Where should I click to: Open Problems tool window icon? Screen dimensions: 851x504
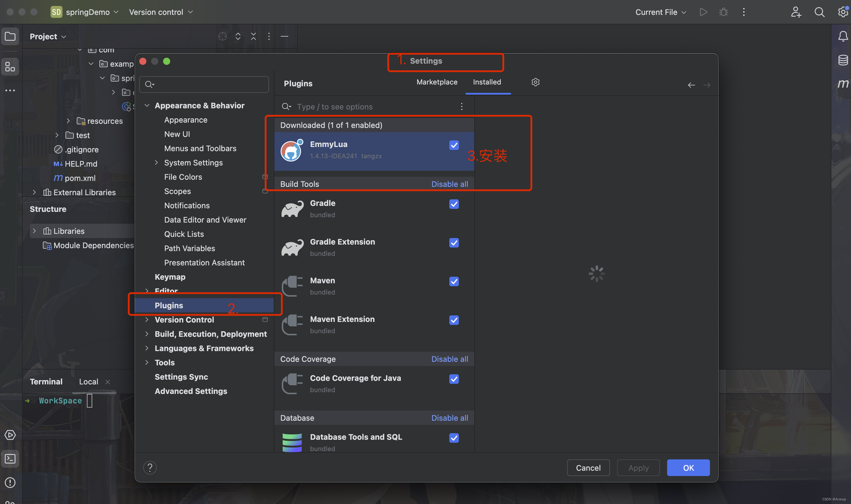click(x=10, y=483)
